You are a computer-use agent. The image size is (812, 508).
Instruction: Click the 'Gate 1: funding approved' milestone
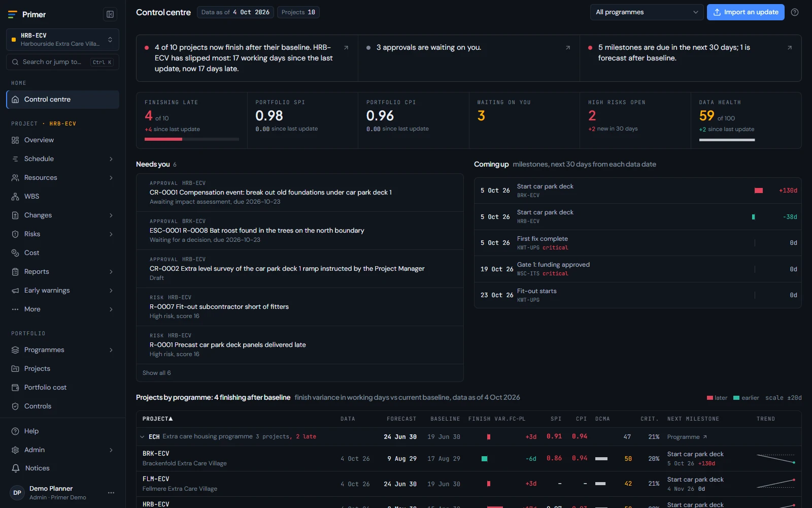[637, 269]
